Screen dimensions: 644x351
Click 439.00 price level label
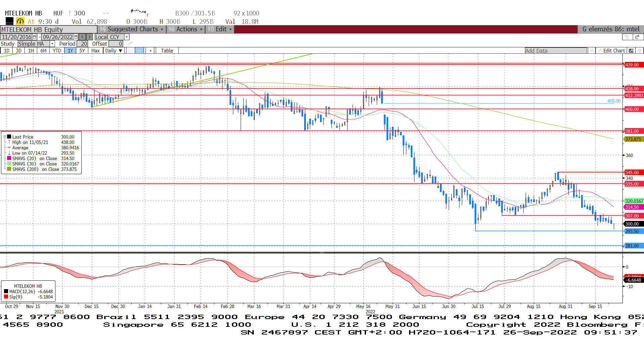click(x=634, y=65)
